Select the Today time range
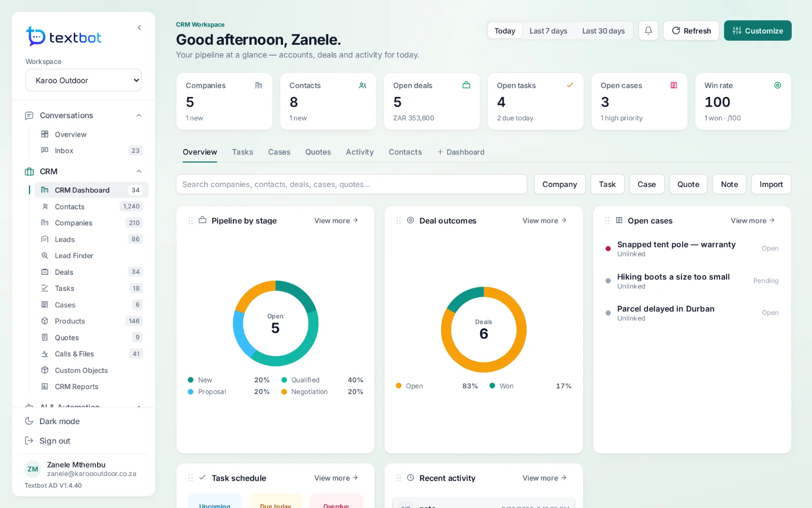The width and height of the screenshot is (812, 508). [504, 31]
